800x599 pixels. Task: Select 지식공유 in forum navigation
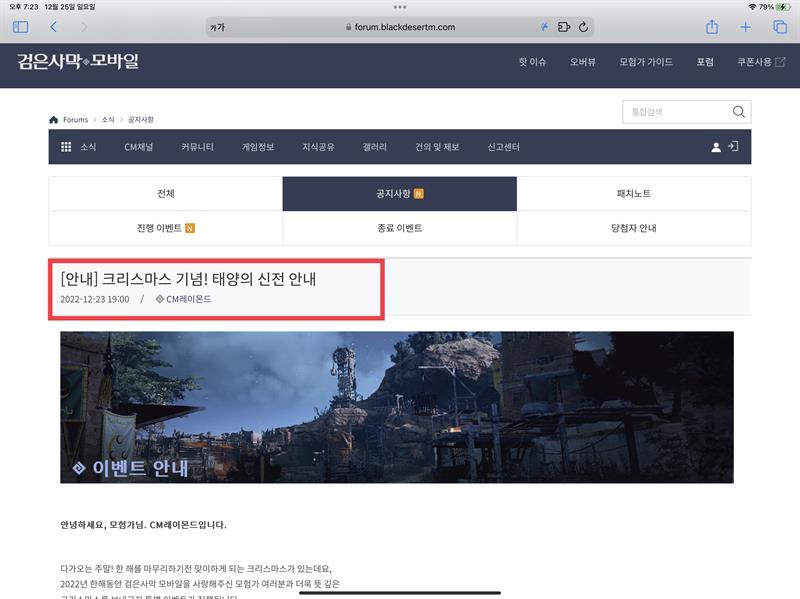(318, 147)
